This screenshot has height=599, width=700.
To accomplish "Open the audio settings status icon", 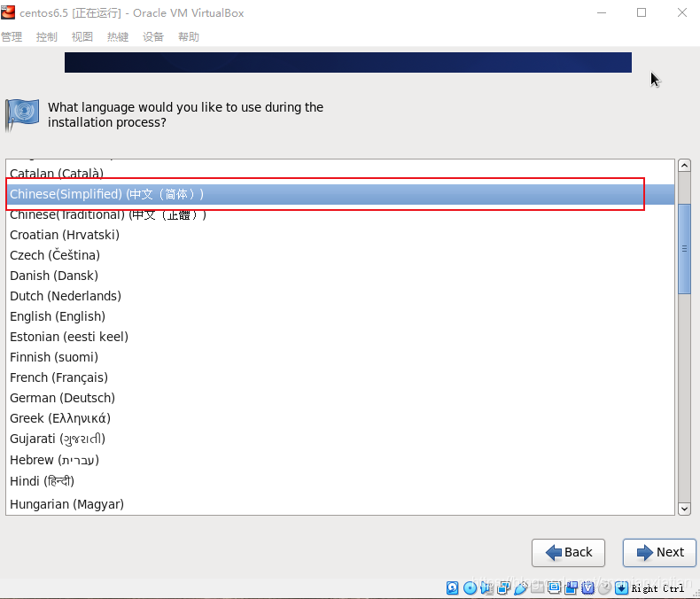I will click(x=486, y=587).
